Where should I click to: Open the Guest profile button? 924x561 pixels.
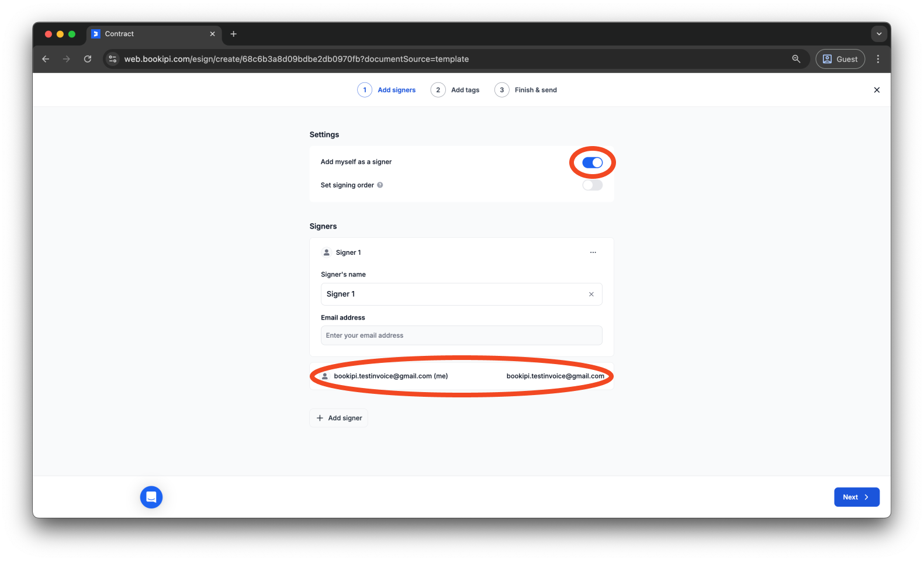[840, 59]
